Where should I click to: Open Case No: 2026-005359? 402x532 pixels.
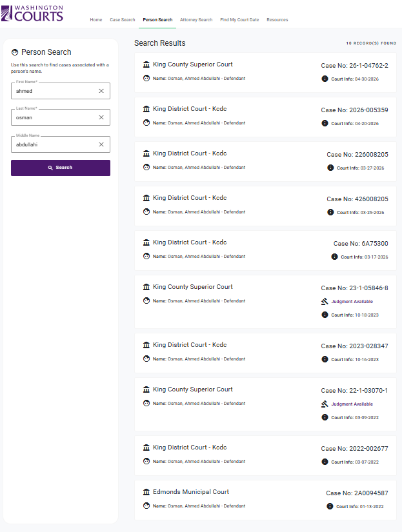(354, 110)
